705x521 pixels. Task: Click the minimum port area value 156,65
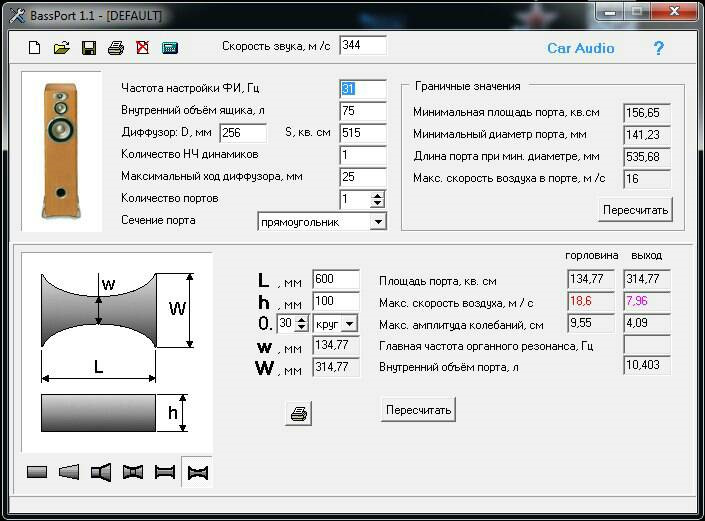[647, 113]
